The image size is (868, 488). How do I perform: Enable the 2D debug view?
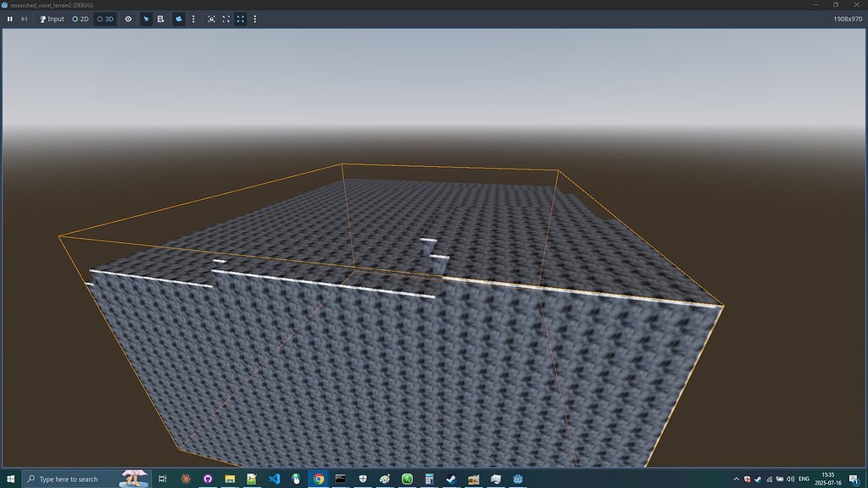pos(81,19)
